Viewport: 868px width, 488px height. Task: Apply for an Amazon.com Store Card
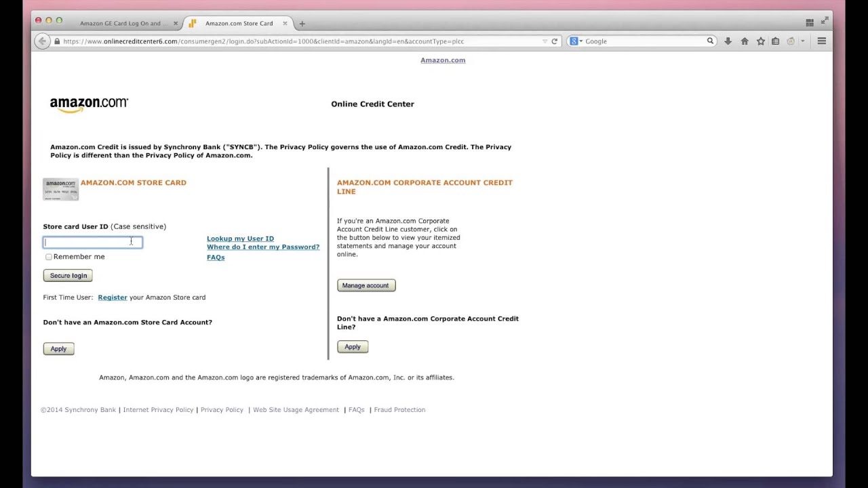[x=58, y=349]
